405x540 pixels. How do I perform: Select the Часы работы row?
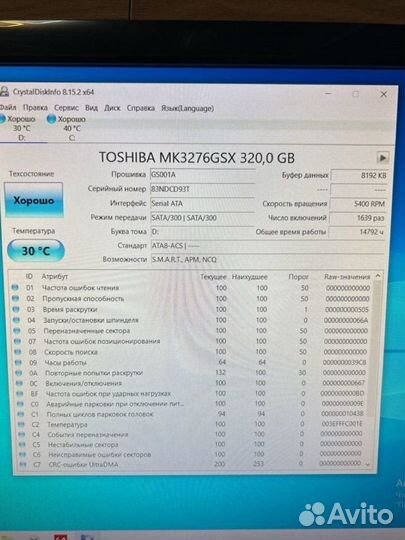pyautogui.click(x=191, y=362)
